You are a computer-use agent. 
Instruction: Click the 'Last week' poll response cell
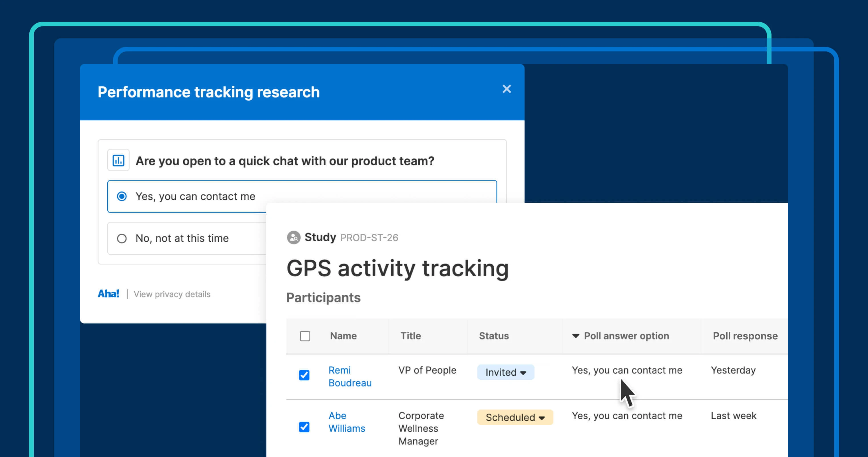pyautogui.click(x=734, y=416)
